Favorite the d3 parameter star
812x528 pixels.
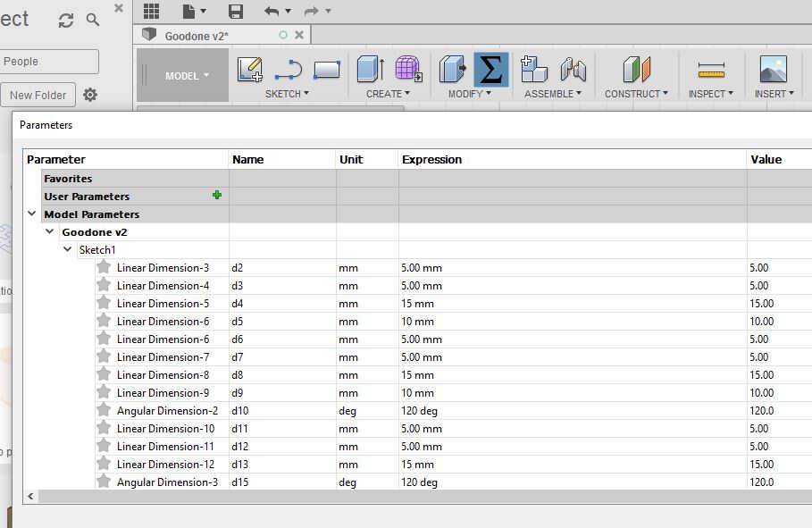pos(104,285)
